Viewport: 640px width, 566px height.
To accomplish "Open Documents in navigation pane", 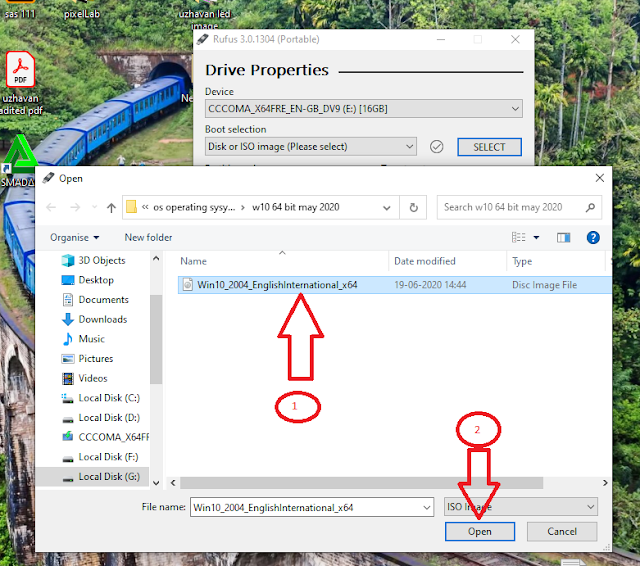I will [x=103, y=300].
